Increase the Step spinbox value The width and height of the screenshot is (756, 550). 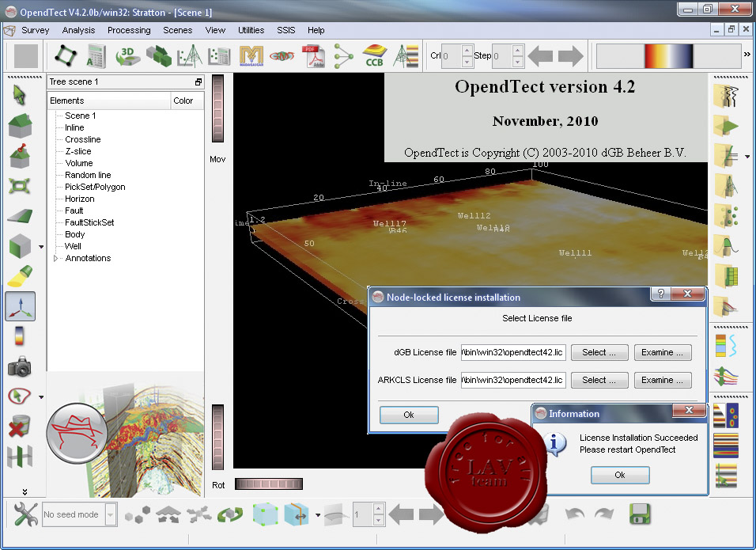click(x=518, y=50)
